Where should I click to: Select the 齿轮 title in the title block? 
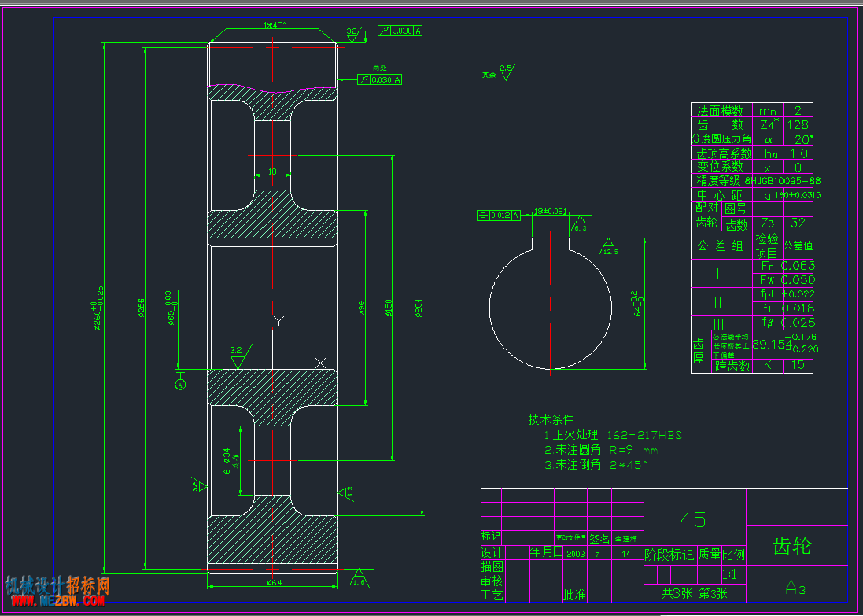(792, 546)
